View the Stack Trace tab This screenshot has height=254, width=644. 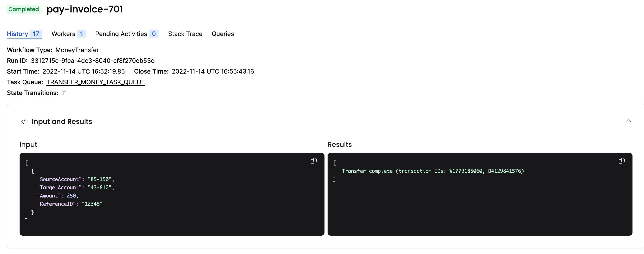click(185, 34)
